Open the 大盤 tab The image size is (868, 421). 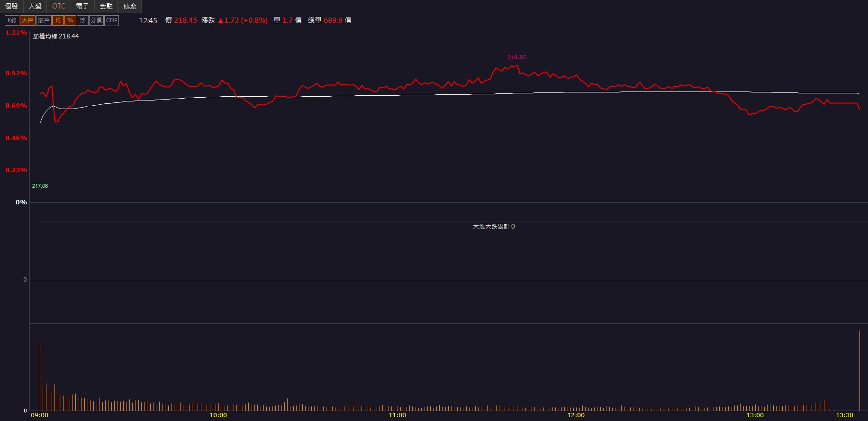[35, 6]
